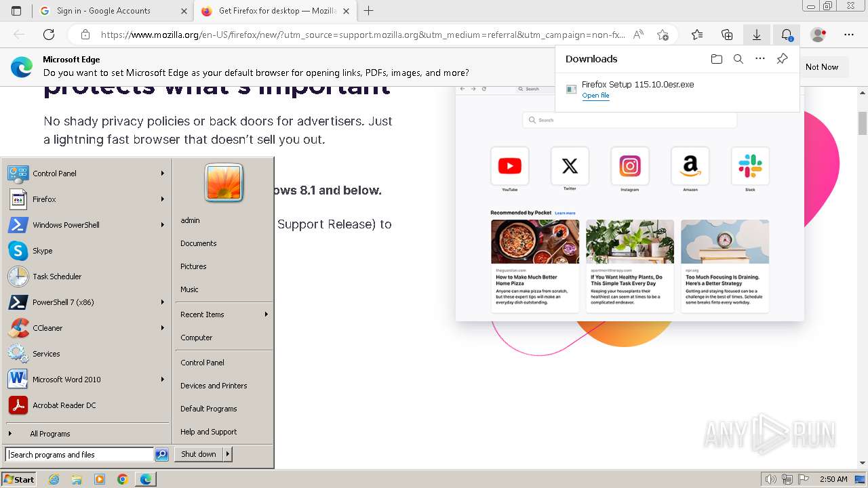868x488 pixels.
Task: Open downloads folder icon in Downloads panel
Action: pos(717,59)
